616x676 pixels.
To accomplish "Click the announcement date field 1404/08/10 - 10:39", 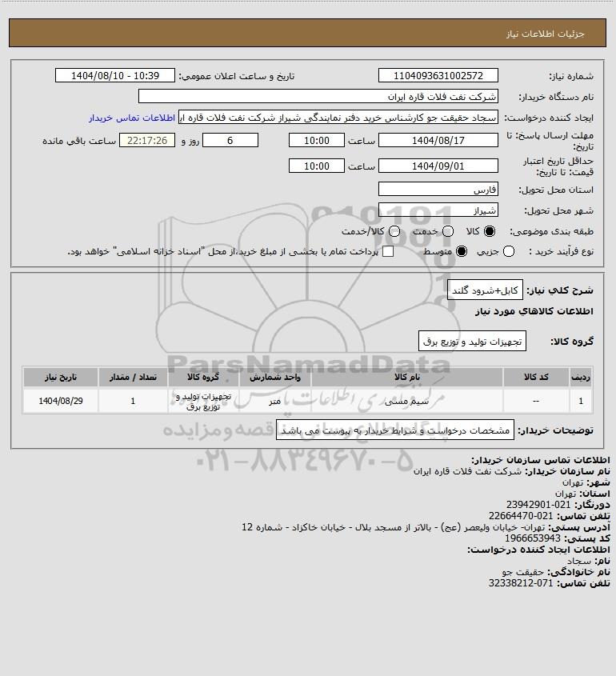I will [x=115, y=75].
